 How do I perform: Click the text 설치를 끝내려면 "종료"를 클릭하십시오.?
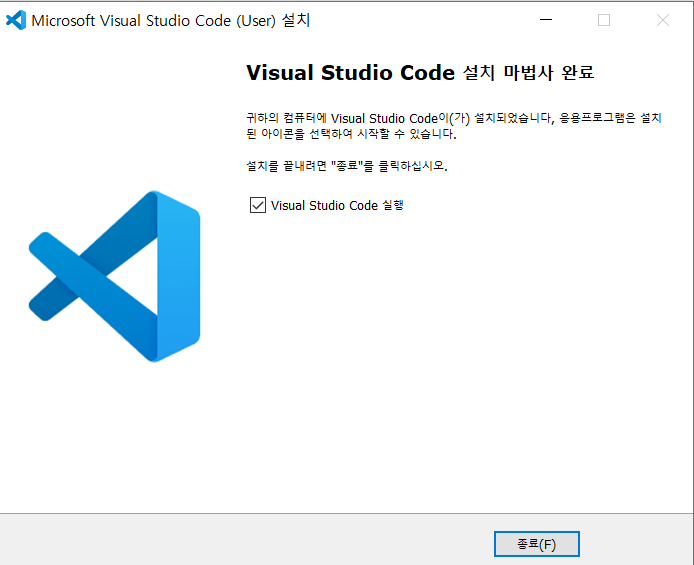(347, 166)
